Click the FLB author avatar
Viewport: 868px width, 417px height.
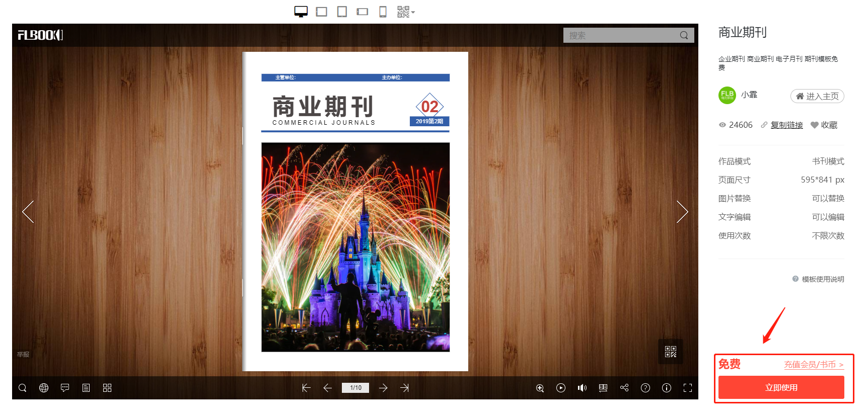(727, 95)
